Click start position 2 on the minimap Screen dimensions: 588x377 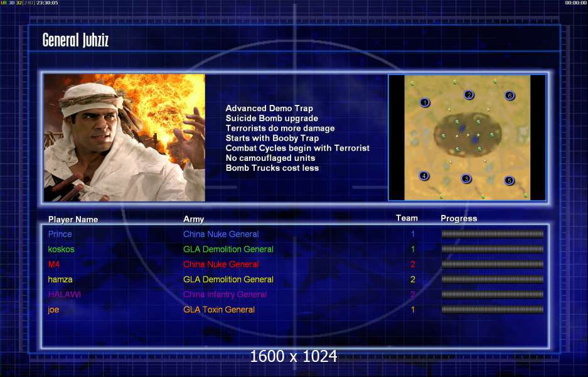pos(469,95)
